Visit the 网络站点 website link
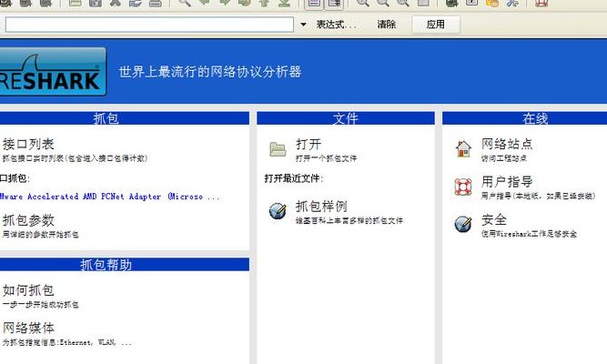 (x=507, y=144)
